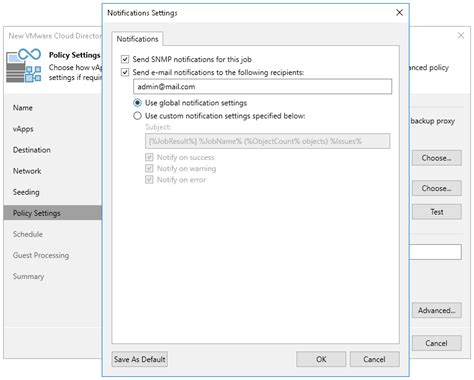This screenshot has width=474, height=380.
Task: Close the New VMware Cloud Director wizard
Action: (x=461, y=35)
